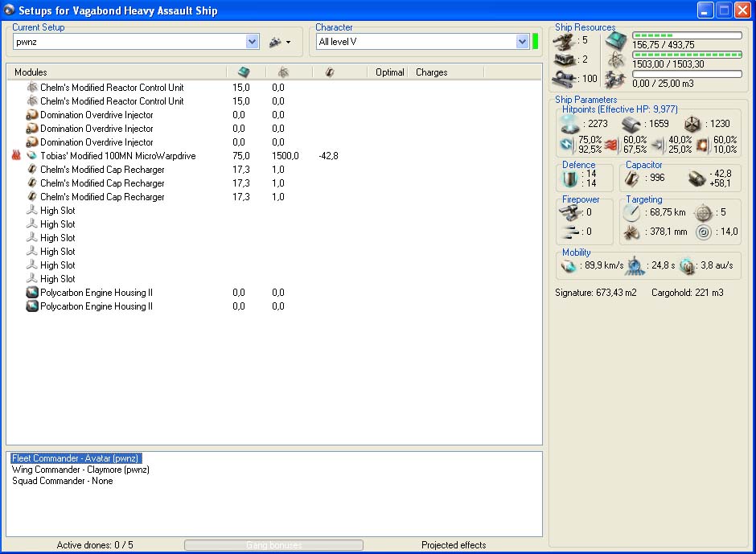The height and width of the screenshot is (554, 756).
Task: Click the targeting range icon
Action: (631, 212)
